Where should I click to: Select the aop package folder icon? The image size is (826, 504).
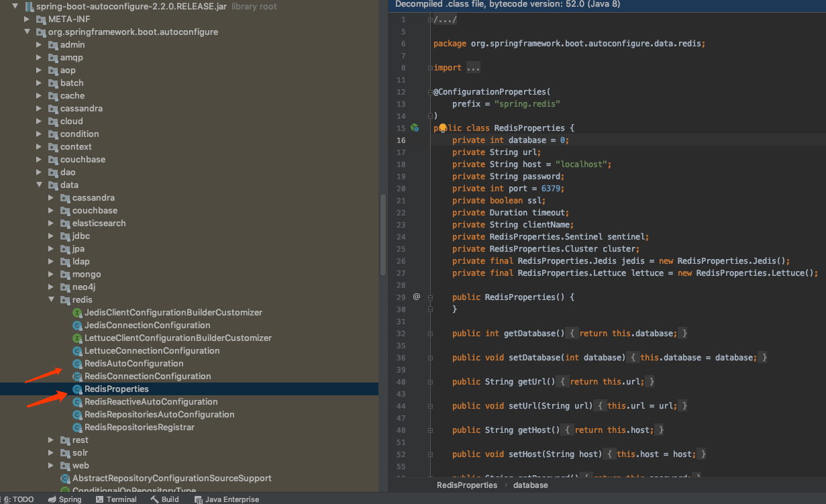pos(53,70)
